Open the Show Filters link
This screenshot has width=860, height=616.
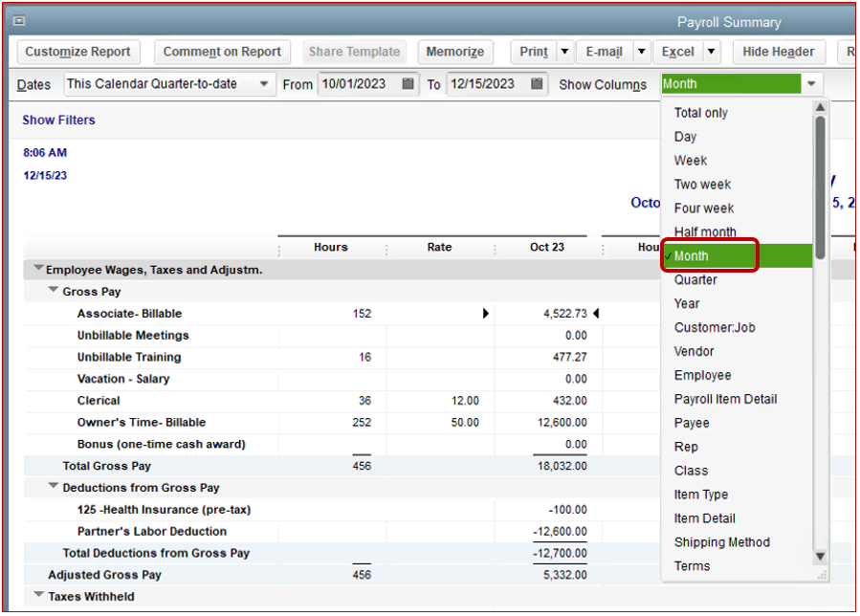(58, 120)
